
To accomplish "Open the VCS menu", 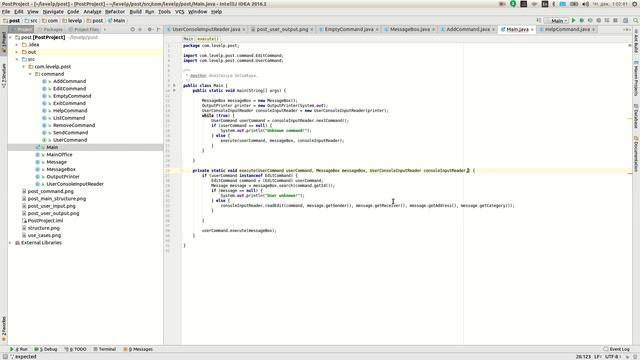I will (x=180, y=12).
